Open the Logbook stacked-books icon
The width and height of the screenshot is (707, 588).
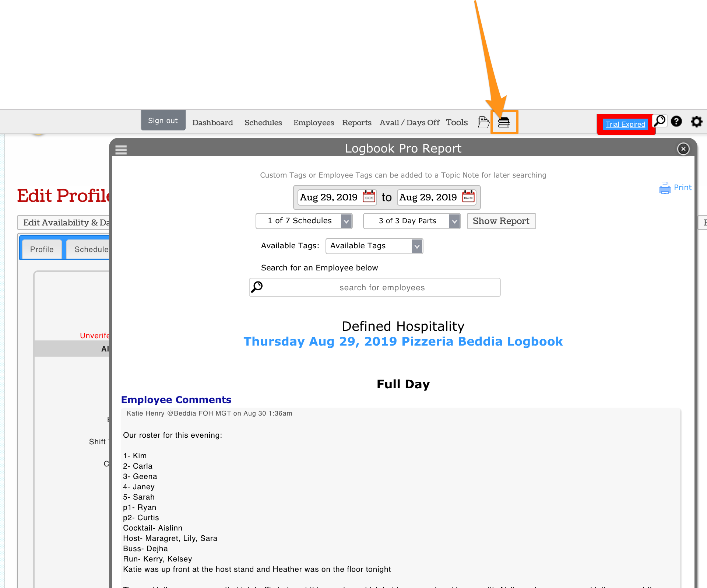coord(504,122)
